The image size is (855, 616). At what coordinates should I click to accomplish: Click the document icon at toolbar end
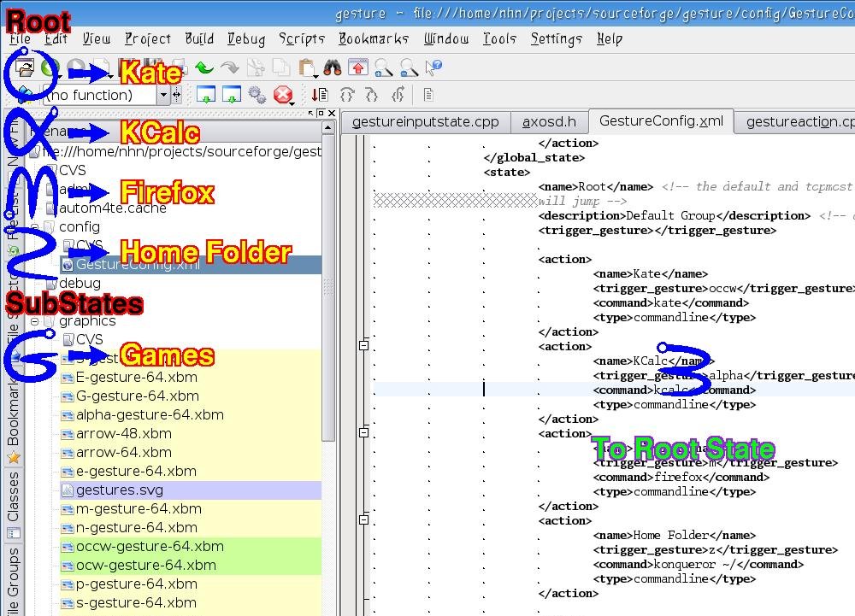tap(428, 95)
